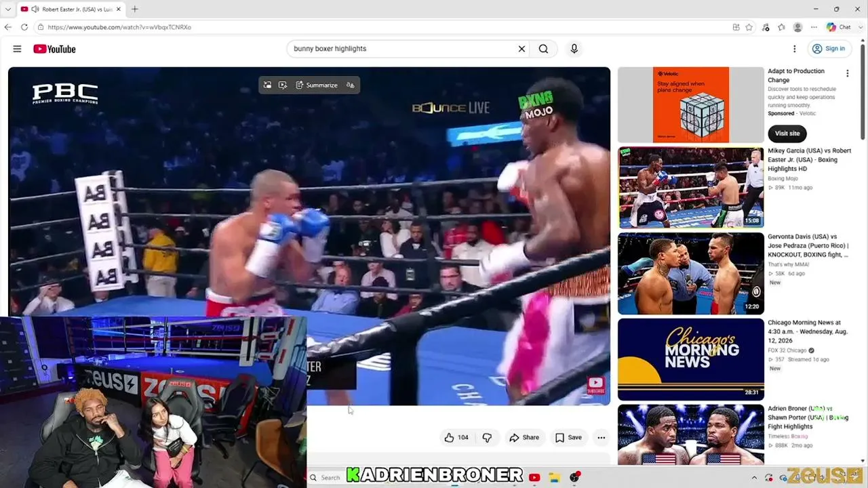Open options for the sponsored Velotic ad
The width and height of the screenshot is (868, 488).
click(x=847, y=73)
